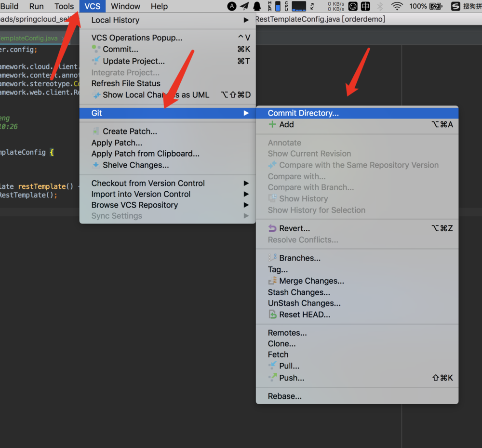
Task: Choose Apply Patch from Clipboard...
Action: point(168,154)
